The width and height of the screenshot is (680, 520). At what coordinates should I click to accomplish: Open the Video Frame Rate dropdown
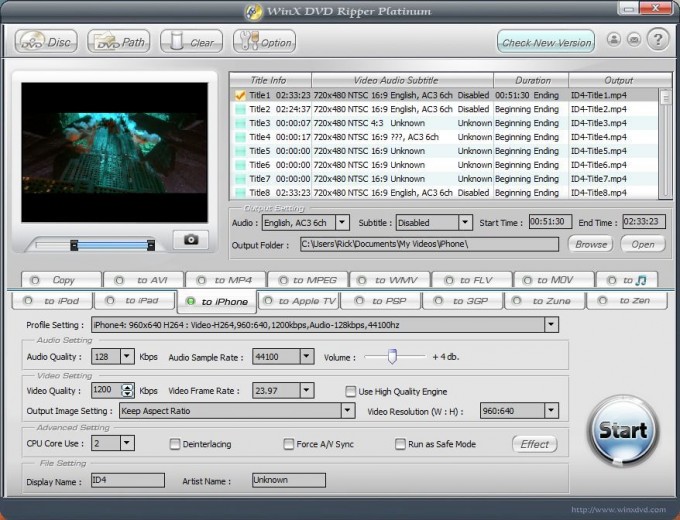coord(307,390)
